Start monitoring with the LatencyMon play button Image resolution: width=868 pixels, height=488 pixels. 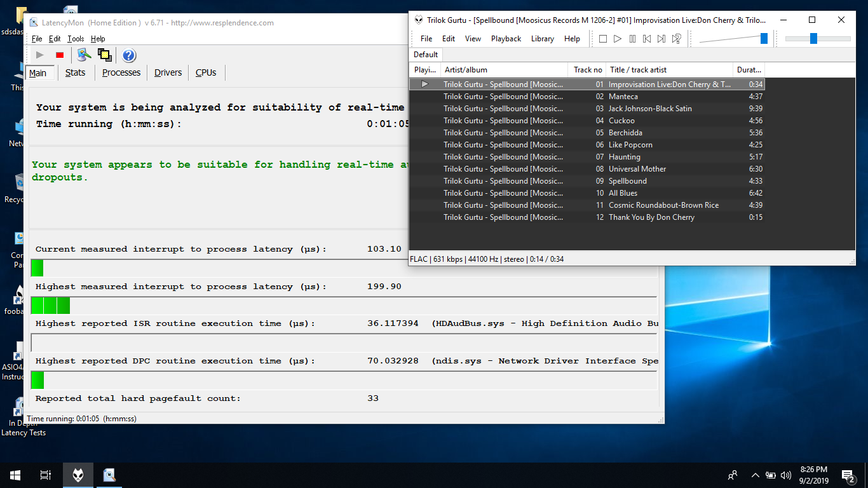39,55
